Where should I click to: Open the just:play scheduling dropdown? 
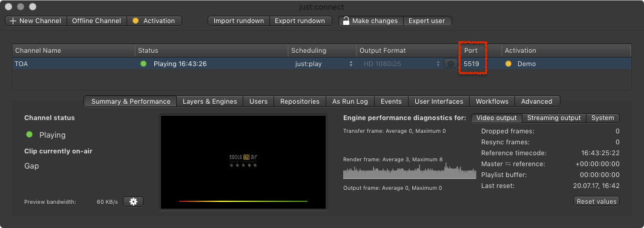click(324, 64)
